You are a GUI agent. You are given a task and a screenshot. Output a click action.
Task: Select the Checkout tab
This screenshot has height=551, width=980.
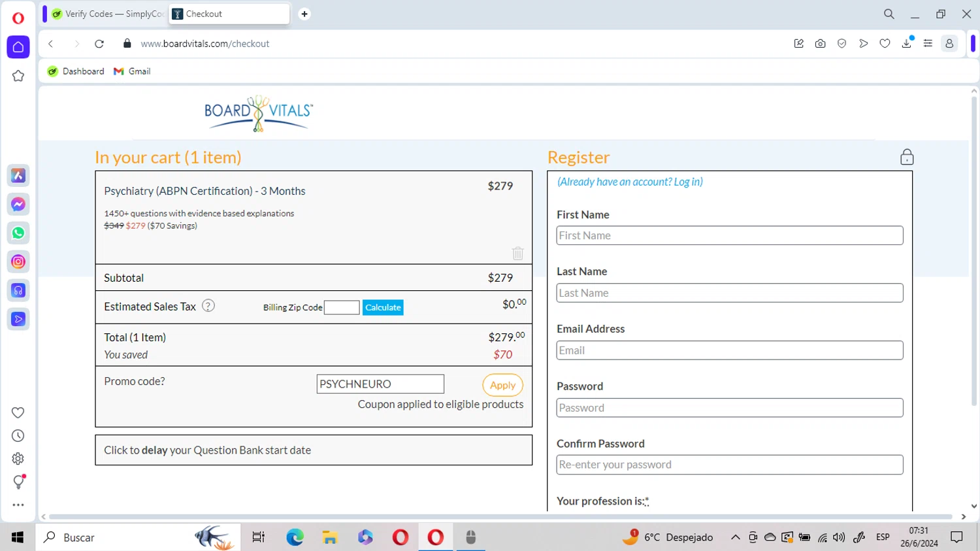pos(229,14)
